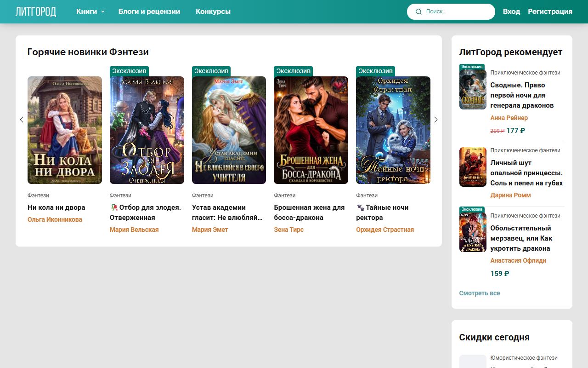Open title Ни кола ни двора
The width and height of the screenshot is (588, 368).
pyautogui.click(x=56, y=207)
